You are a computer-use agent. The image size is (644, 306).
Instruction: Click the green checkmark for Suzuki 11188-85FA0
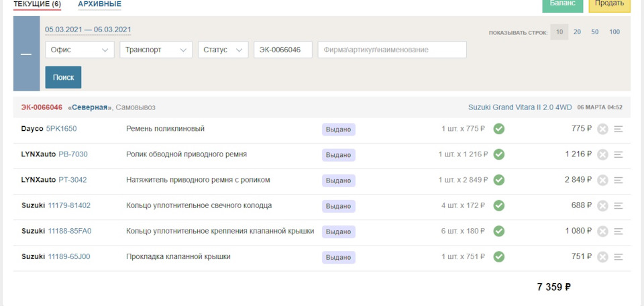tap(499, 231)
